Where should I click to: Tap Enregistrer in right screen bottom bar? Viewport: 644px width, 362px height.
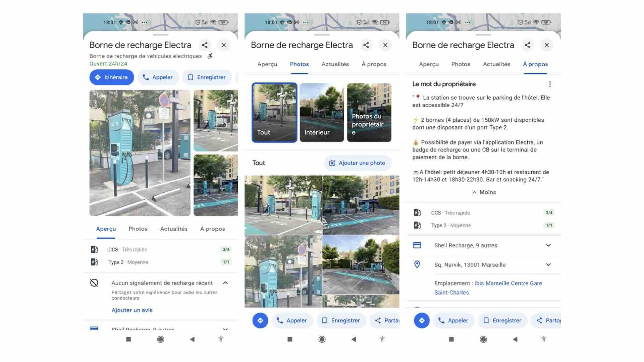tap(503, 321)
